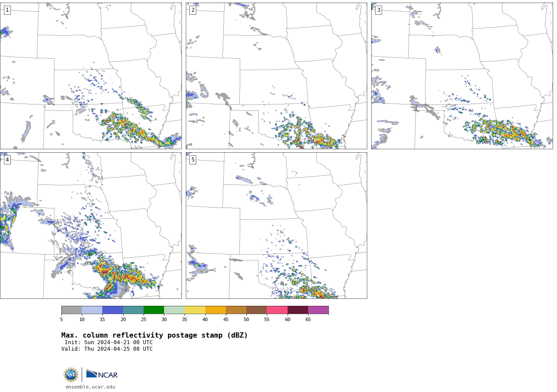
Task: Open ensemble member 1 reflectivity map
Action: coord(91,76)
